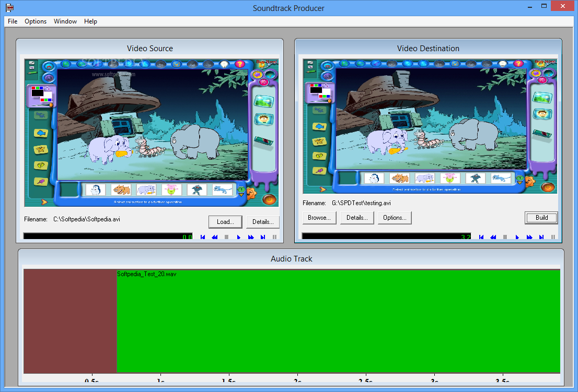This screenshot has height=392, width=578.
Task: Click the 1s mark on the audio timeline
Action: coord(160,379)
